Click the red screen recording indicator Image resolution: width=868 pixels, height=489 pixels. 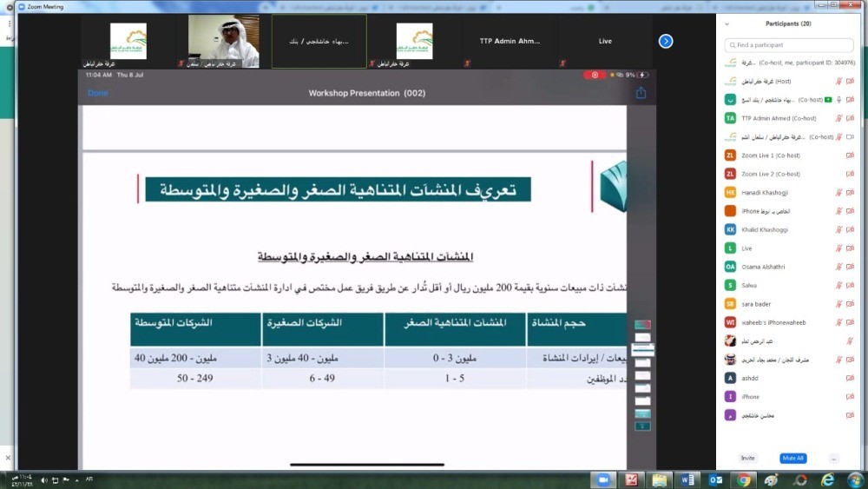coord(595,75)
